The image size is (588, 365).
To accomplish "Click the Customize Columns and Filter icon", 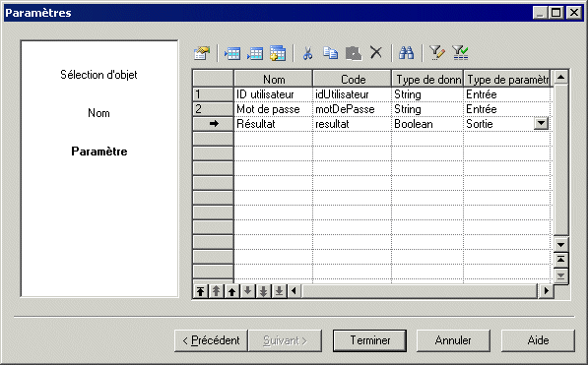I will tap(437, 53).
